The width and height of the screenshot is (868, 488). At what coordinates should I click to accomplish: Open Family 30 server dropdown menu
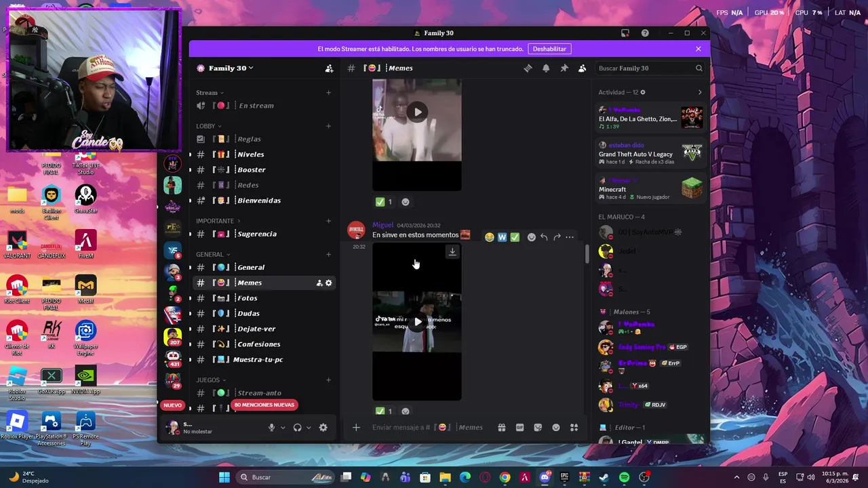pyautogui.click(x=231, y=68)
